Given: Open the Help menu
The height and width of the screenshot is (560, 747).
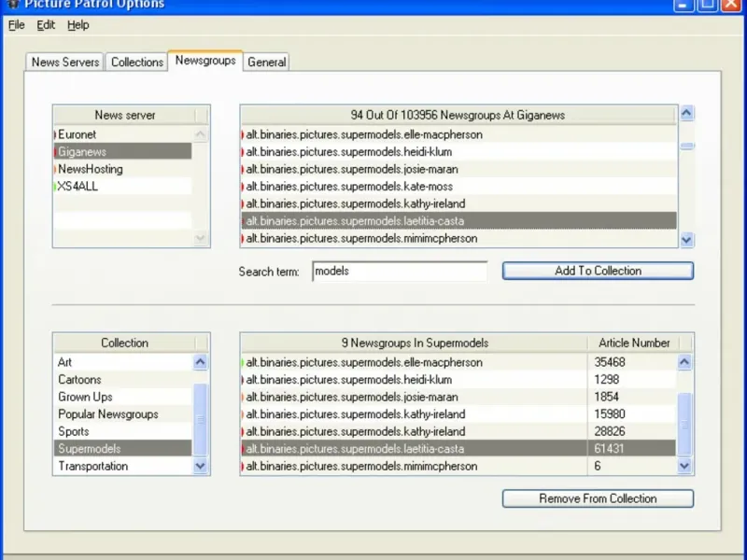Looking at the screenshot, I should pyautogui.click(x=78, y=25).
